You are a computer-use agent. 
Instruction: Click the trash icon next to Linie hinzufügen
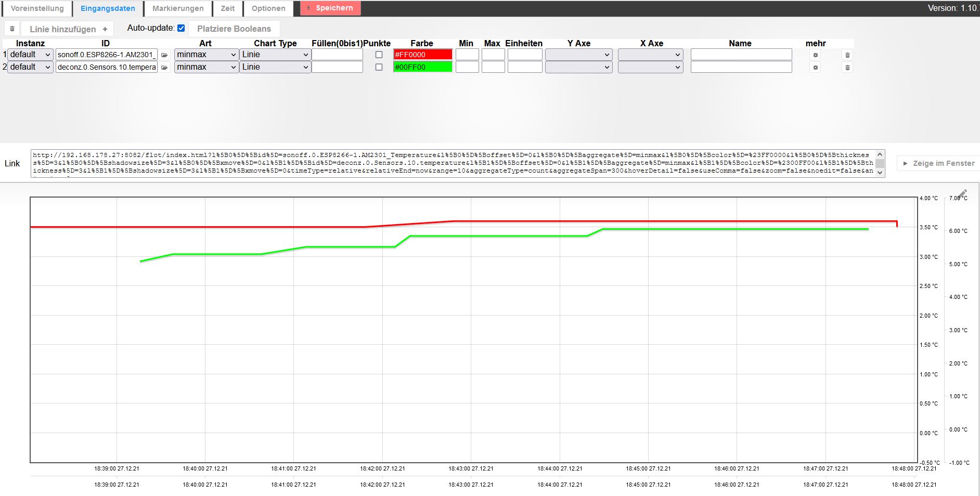(12, 28)
